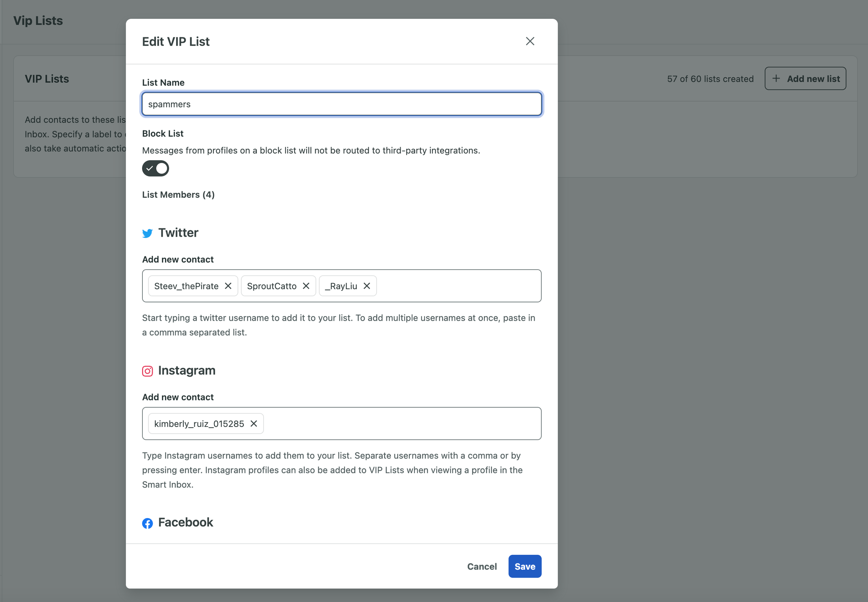Remove Steev_thePirate from Twitter contacts
Screen dimensions: 868x602
tap(228, 286)
